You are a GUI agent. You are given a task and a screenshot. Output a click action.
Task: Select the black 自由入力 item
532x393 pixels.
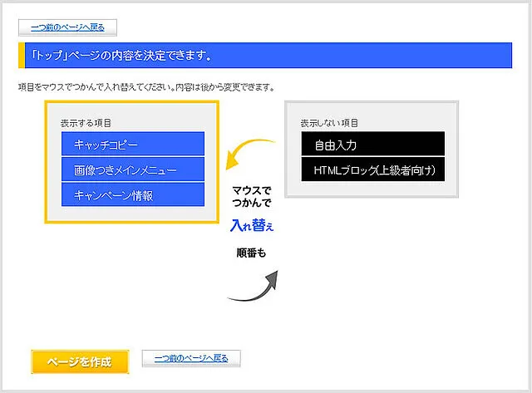373,145
